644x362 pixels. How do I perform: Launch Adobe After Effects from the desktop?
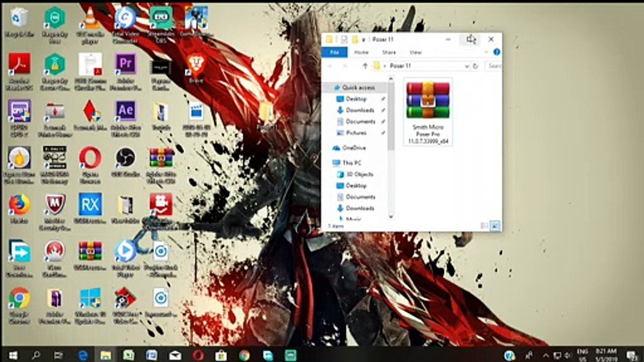click(x=125, y=118)
